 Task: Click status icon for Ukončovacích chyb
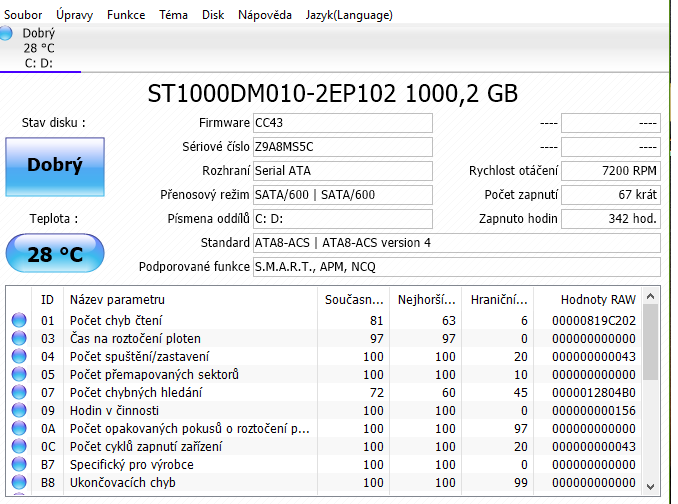click(x=19, y=482)
